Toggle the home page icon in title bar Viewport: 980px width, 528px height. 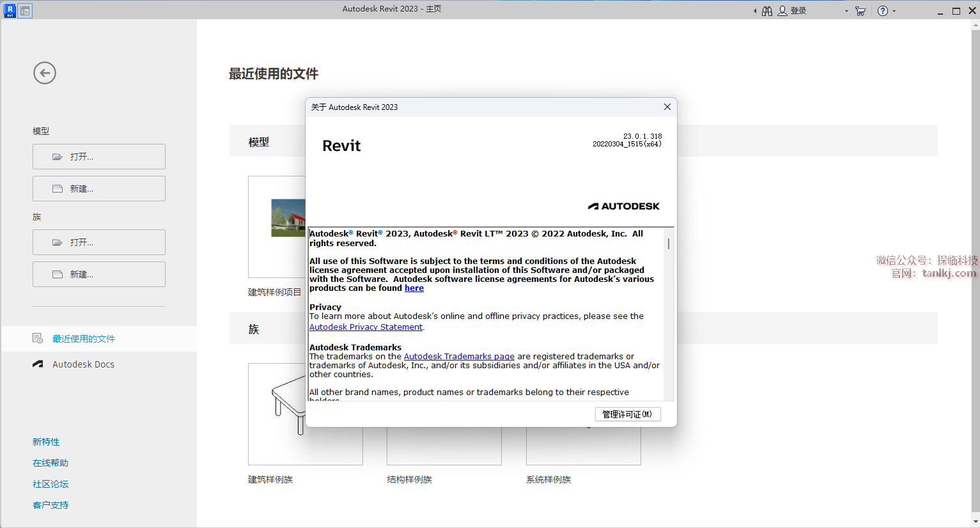coord(25,11)
